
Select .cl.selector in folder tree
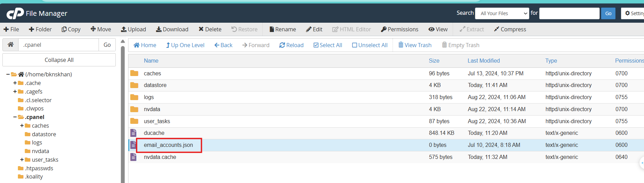38,100
